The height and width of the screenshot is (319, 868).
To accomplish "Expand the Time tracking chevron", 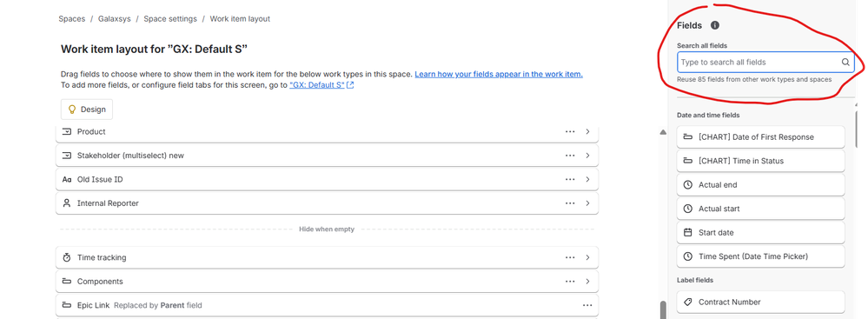I will [587, 257].
